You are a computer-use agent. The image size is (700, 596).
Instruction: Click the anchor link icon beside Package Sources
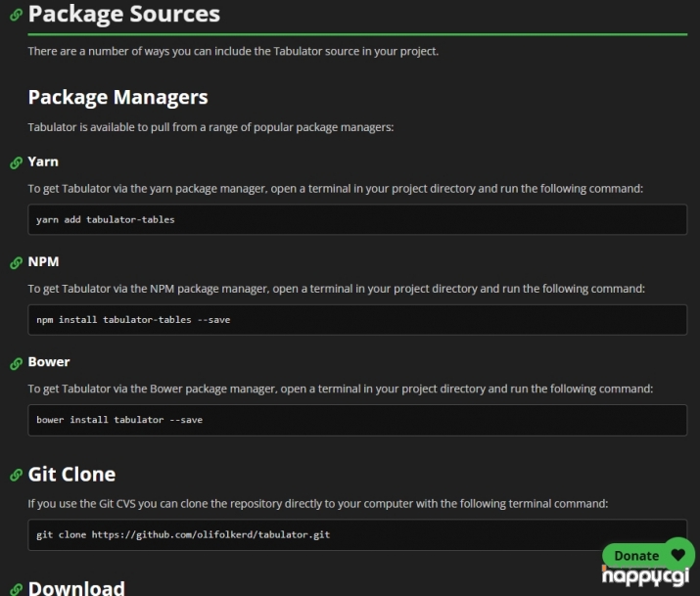pyautogui.click(x=16, y=16)
